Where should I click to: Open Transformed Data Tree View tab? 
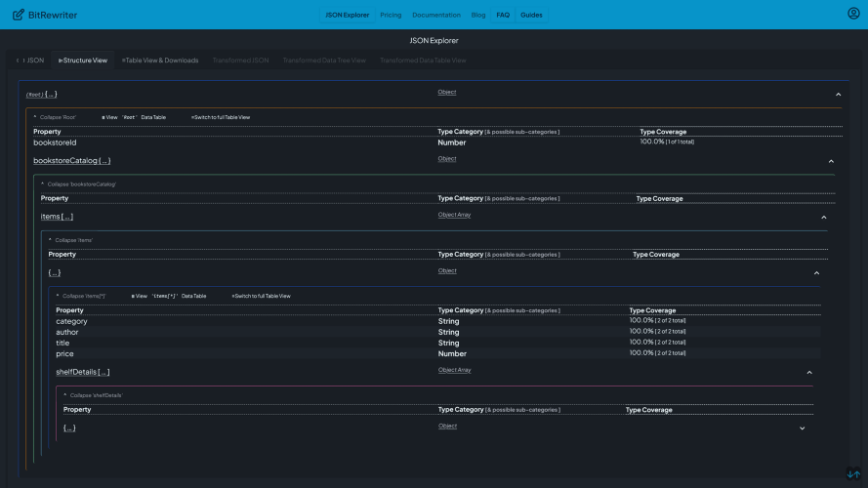(324, 61)
